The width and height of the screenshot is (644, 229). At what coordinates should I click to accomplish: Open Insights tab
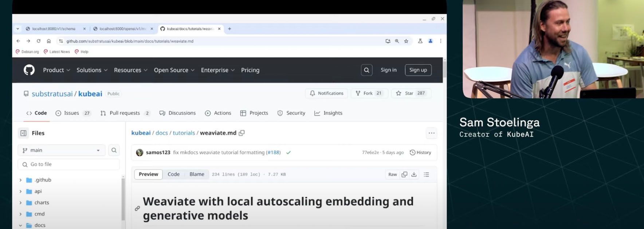point(328,113)
